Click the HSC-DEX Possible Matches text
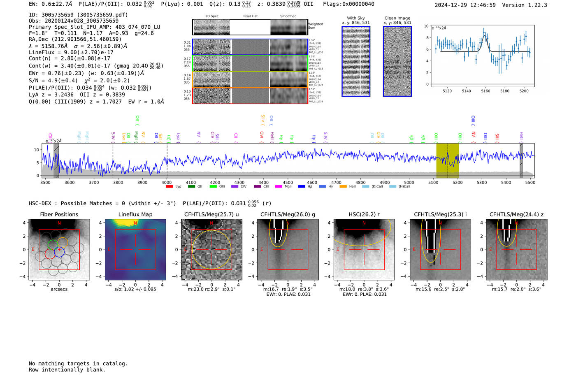Image resolution: width=576 pixels, height=392 pixels. tap(102, 204)
